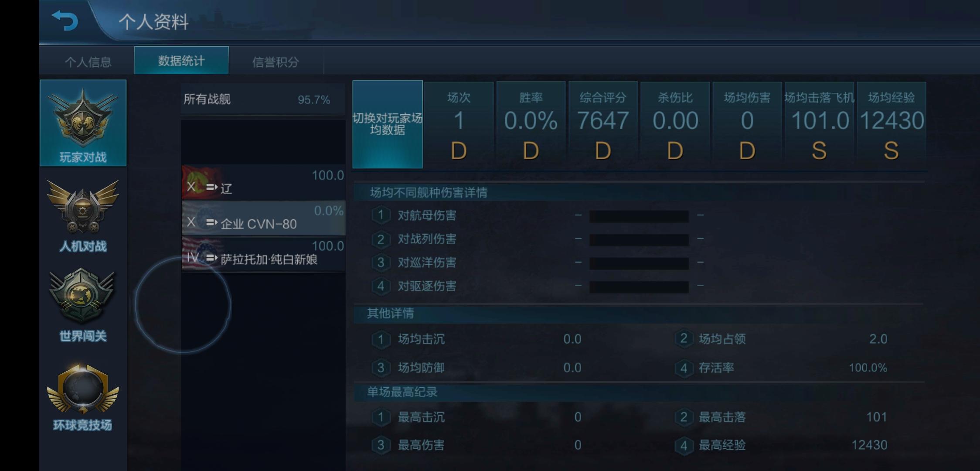The height and width of the screenshot is (471, 980).
Task: Toggle 切换对玩家场均数据 button
Action: tap(388, 124)
